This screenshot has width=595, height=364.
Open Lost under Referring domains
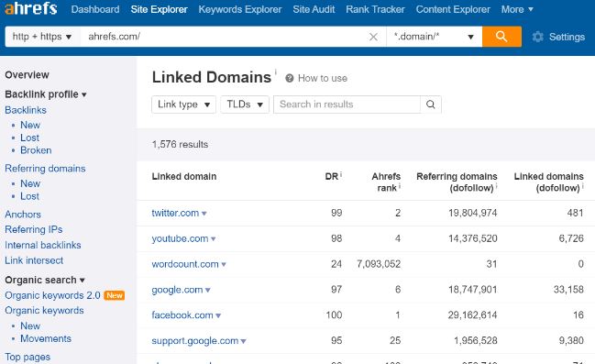29,196
